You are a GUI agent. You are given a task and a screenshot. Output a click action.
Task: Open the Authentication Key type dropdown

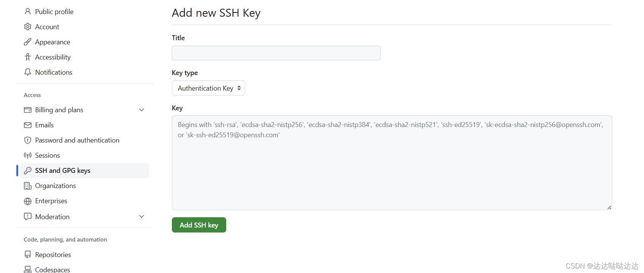coord(208,88)
